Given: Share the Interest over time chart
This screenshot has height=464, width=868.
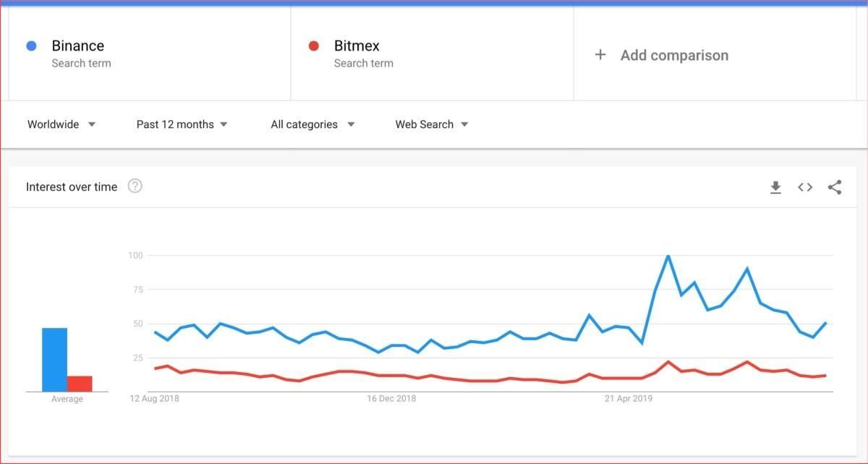Looking at the screenshot, I should tap(835, 187).
